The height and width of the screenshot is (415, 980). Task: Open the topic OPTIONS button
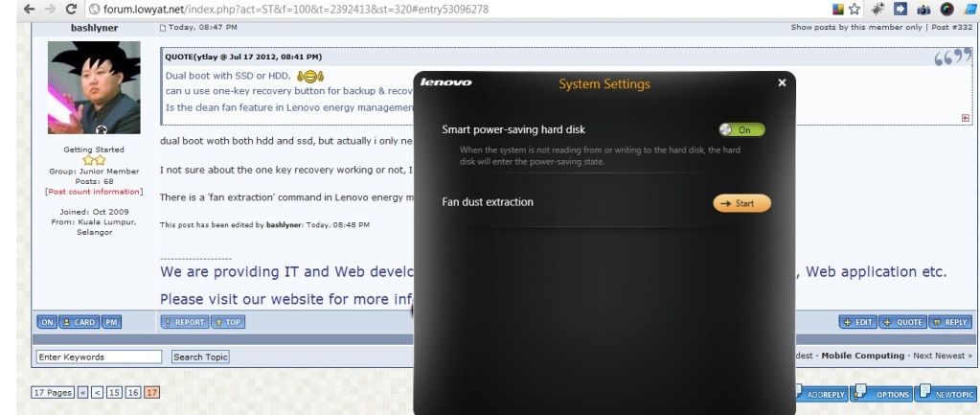point(881,394)
